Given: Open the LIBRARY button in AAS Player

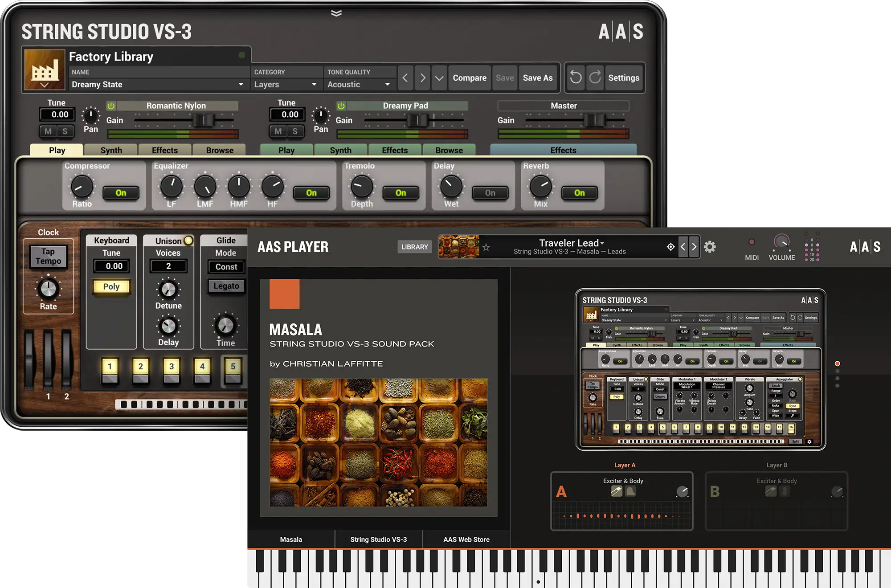Looking at the screenshot, I should [414, 247].
